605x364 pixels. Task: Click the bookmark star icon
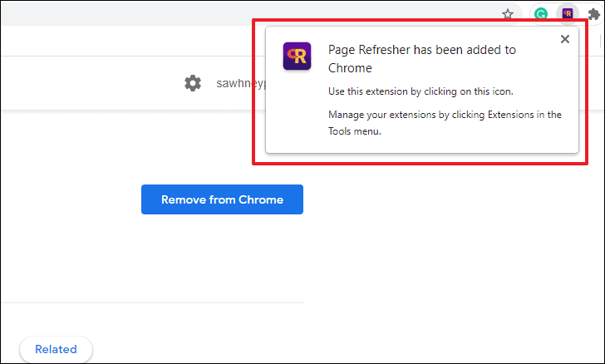point(508,14)
